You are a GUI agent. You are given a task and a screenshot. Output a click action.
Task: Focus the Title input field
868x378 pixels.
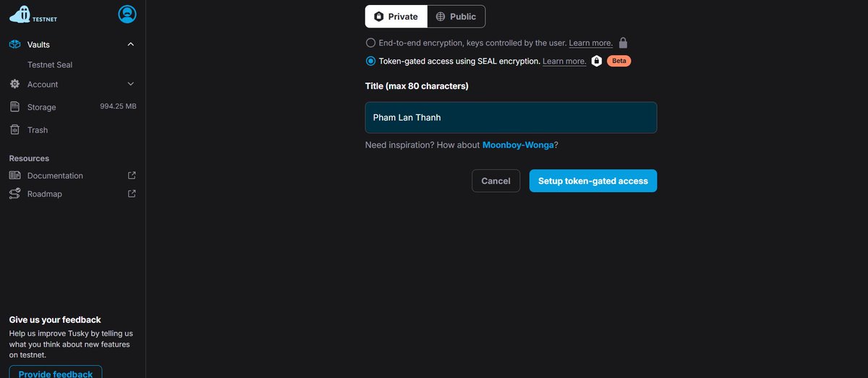[x=511, y=117]
